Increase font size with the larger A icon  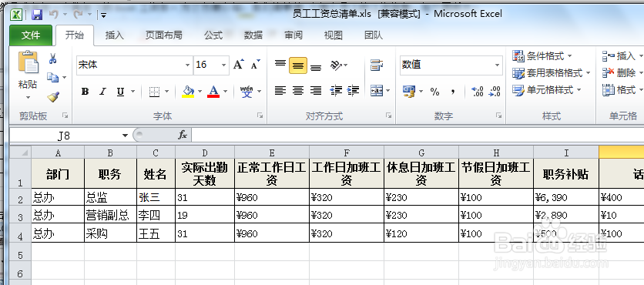(x=238, y=65)
